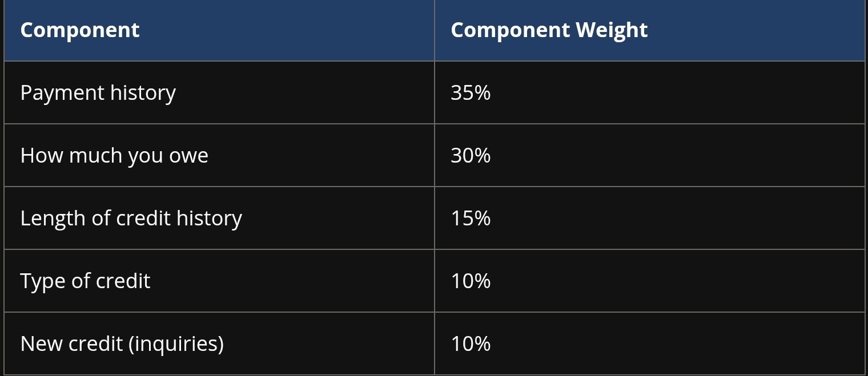Screen dimensions: 868x376
Task: Click the 30% weight value
Action: (471, 155)
